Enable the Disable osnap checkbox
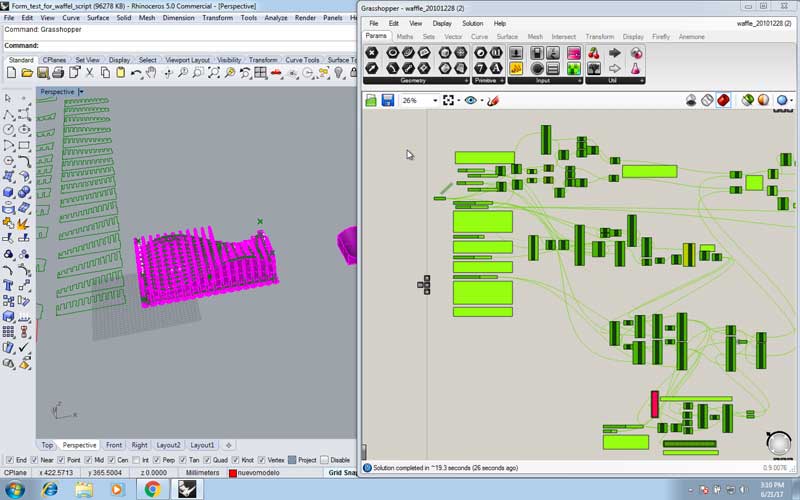Screen dimensions: 800x500 point(324,460)
